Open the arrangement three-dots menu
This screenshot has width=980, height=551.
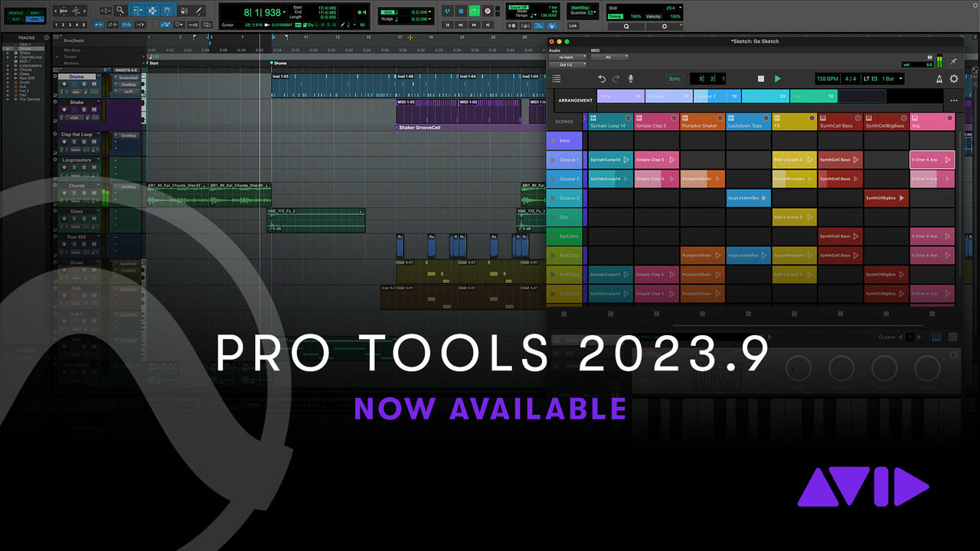(x=954, y=100)
